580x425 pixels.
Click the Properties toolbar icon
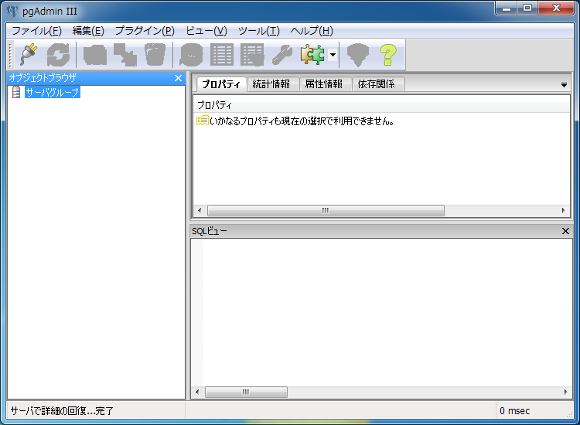[95, 55]
